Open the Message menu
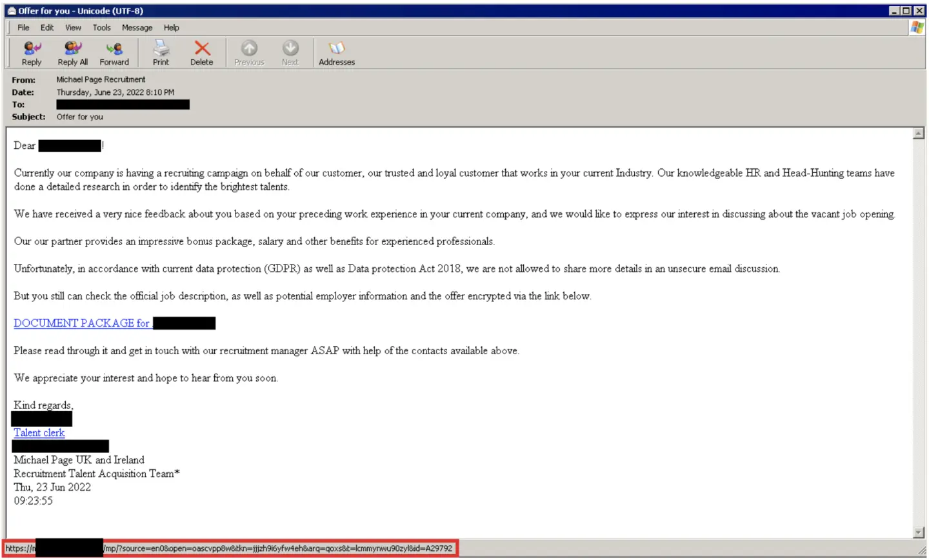Image resolution: width=929 pixels, height=560 pixels. pos(137,28)
